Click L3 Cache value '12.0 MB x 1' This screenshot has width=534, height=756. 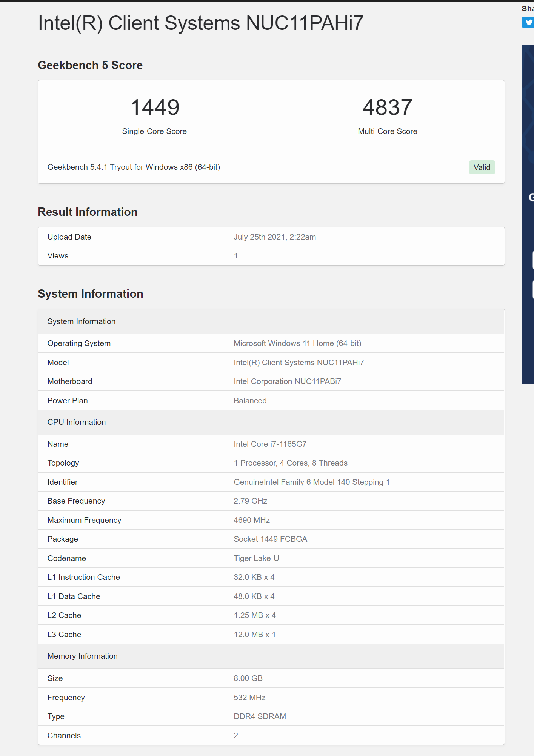(x=255, y=635)
